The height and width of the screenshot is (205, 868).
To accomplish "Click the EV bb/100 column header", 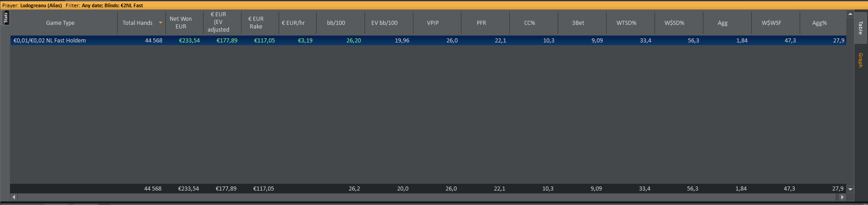I will point(384,23).
